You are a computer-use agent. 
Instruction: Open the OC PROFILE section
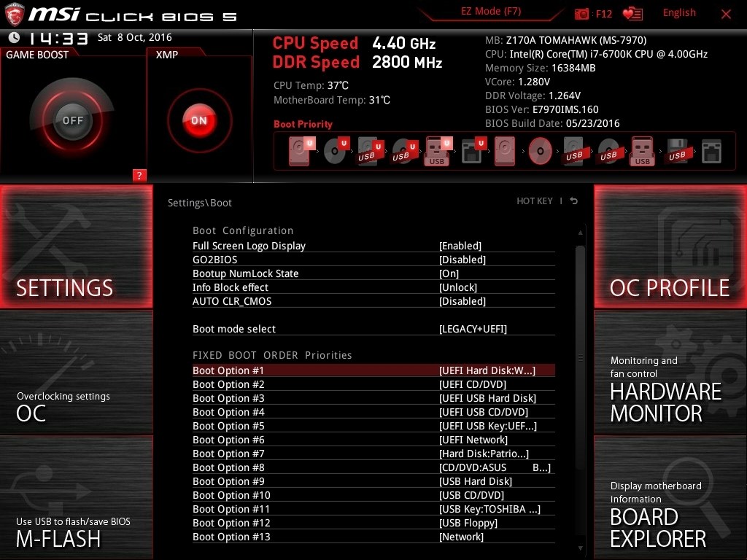[670, 246]
